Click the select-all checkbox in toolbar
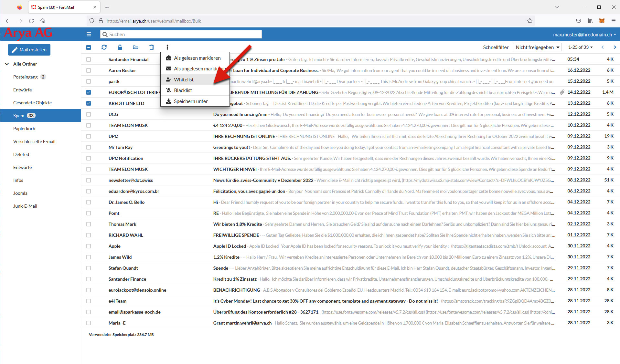620x364 pixels. [89, 47]
